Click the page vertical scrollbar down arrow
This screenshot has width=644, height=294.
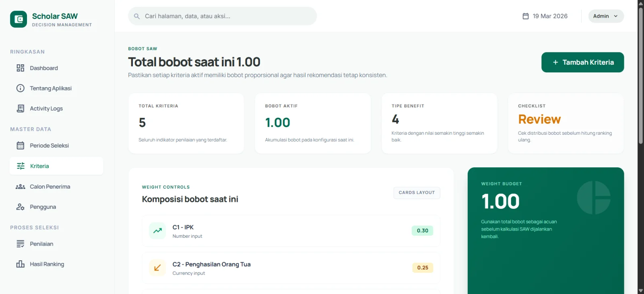(640, 290)
